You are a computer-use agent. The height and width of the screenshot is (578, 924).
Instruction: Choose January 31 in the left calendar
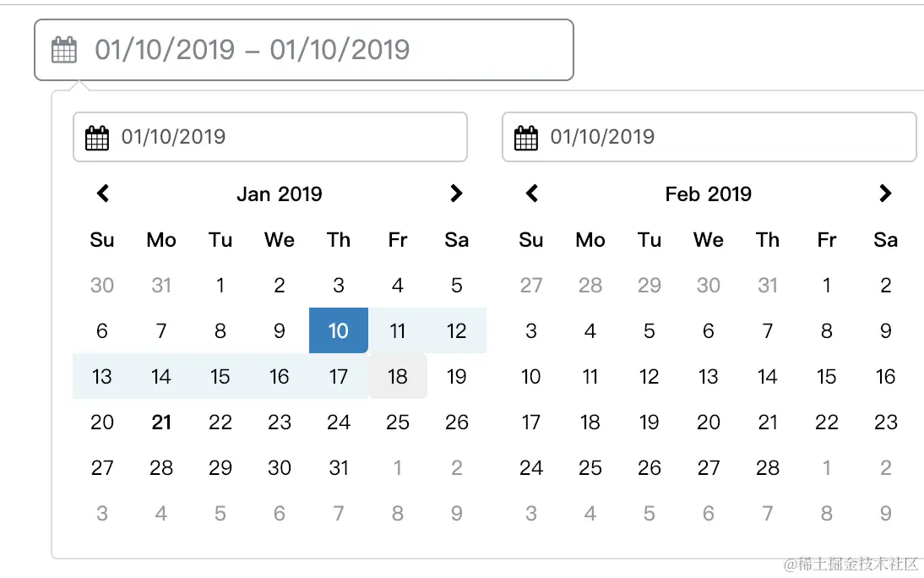[x=338, y=467]
